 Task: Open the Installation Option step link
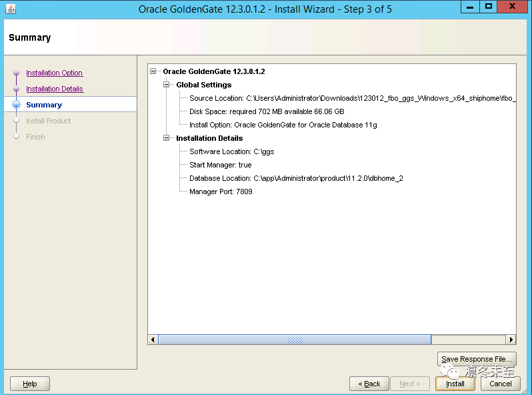(x=54, y=73)
